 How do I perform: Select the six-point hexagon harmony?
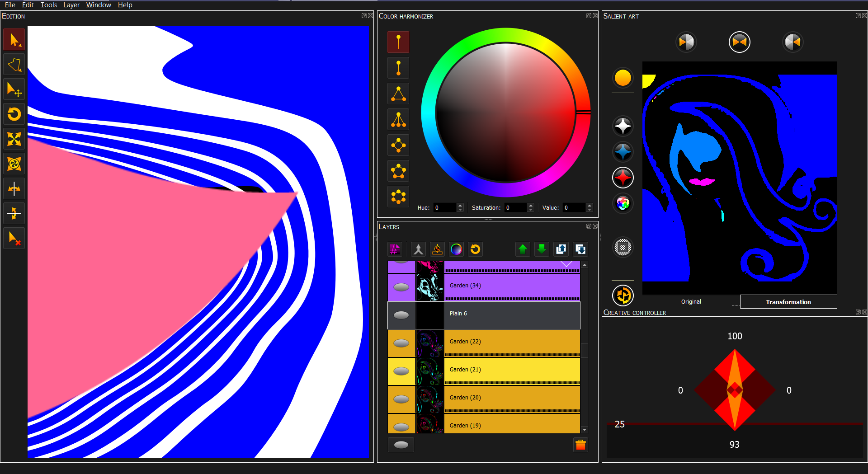tap(398, 197)
